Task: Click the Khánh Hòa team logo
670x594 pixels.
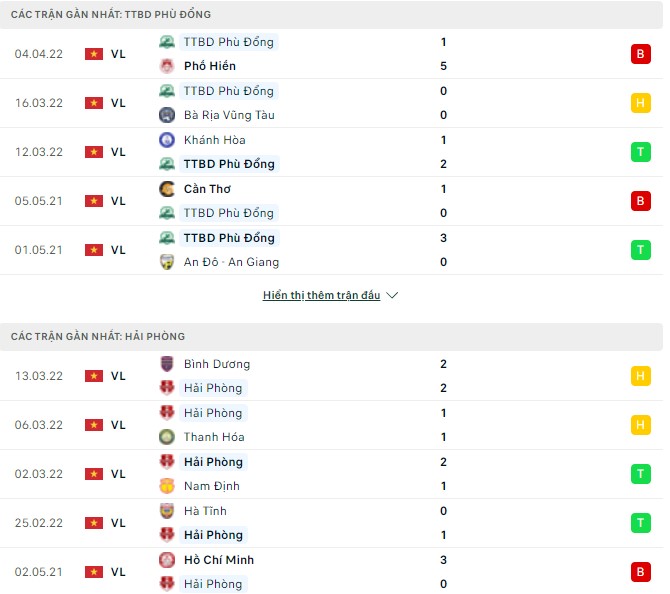Action: [x=167, y=140]
